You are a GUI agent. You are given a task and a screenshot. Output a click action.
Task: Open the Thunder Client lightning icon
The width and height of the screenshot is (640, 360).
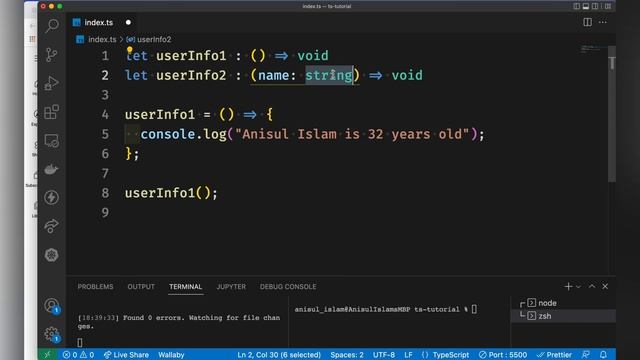tap(52, 197)
